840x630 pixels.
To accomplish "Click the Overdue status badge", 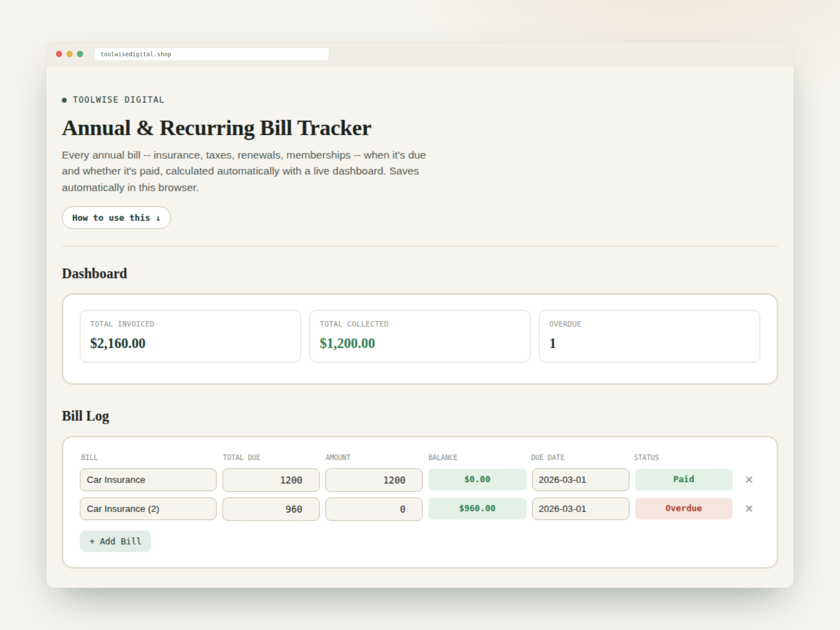I will [x=684, y=508].
